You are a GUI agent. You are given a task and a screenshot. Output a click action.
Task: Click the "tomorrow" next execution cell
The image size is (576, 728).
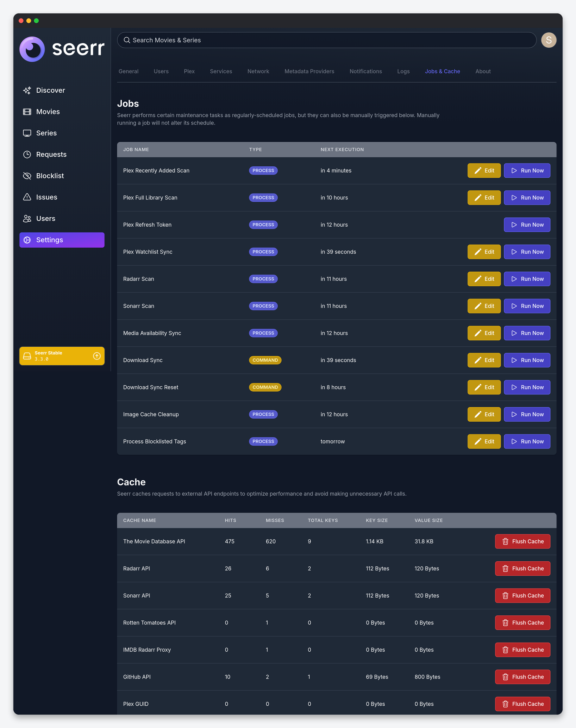(x=333, y=441)
